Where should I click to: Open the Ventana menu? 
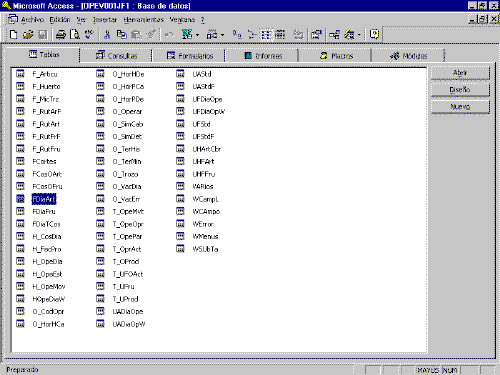point(182,20)
